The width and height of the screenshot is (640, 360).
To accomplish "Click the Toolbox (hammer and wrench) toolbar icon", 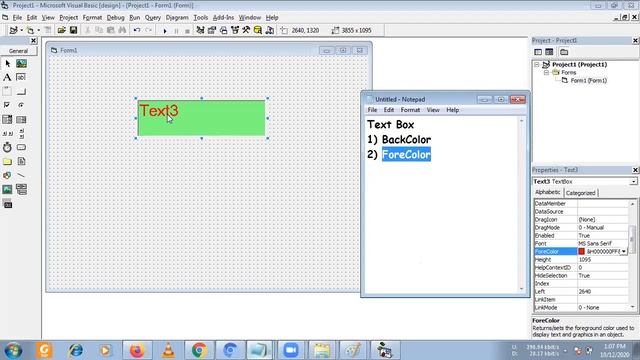I will (x=246, y=30).
